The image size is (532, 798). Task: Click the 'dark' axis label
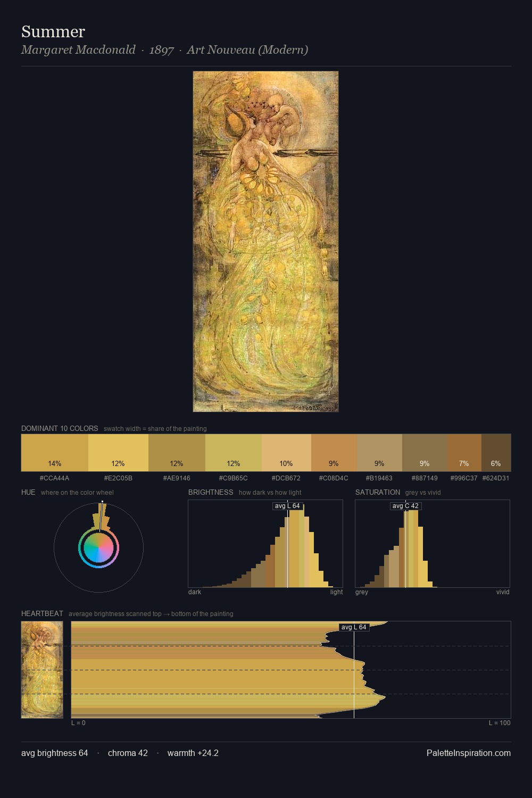coord(195,592)
